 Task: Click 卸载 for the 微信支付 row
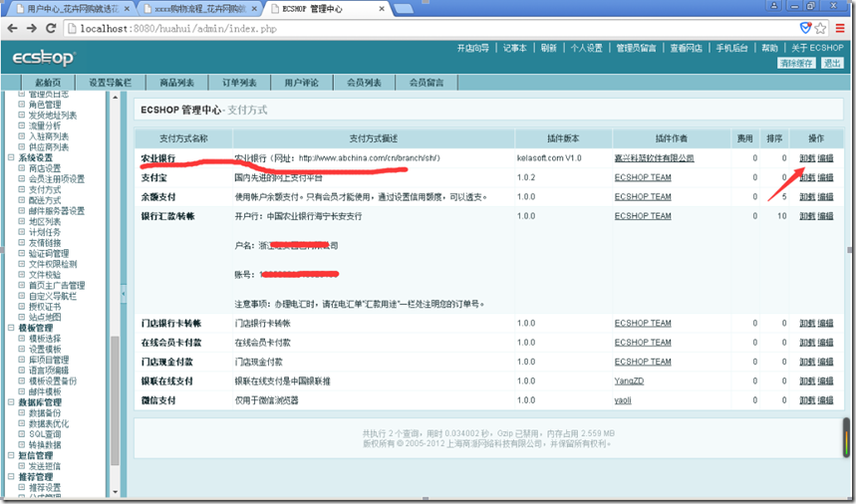click(x=807, y=400)
